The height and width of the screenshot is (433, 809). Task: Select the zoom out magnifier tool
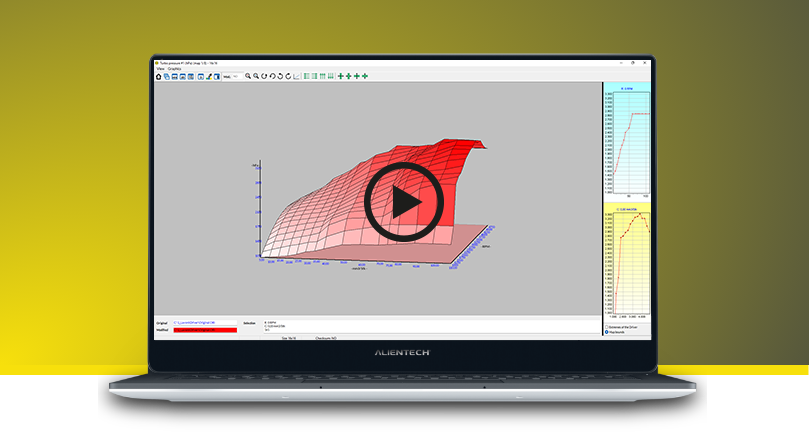click(x=256, y=76)
